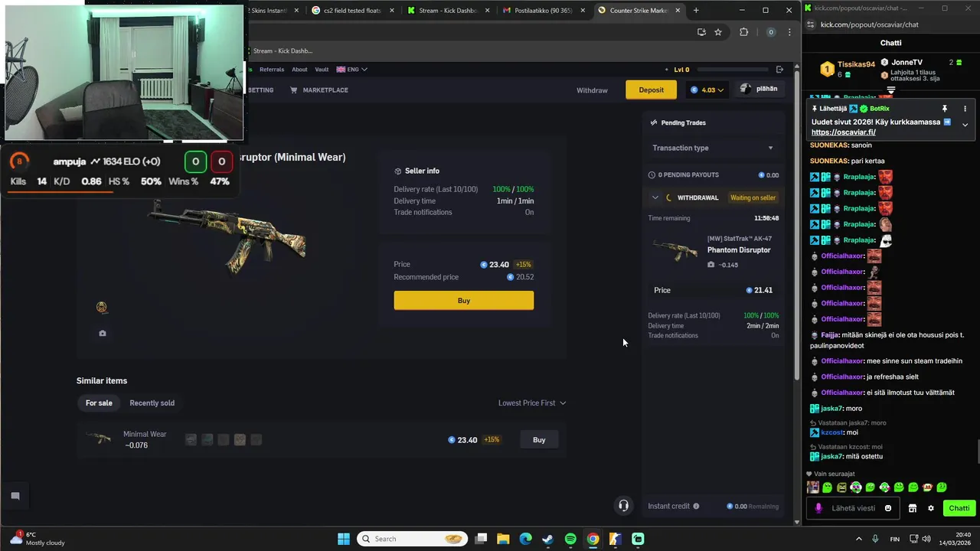Click the camera screenshot icon under the AK-47 image
The height and width of the screenshot is (551, 980).
click(103, 334)
